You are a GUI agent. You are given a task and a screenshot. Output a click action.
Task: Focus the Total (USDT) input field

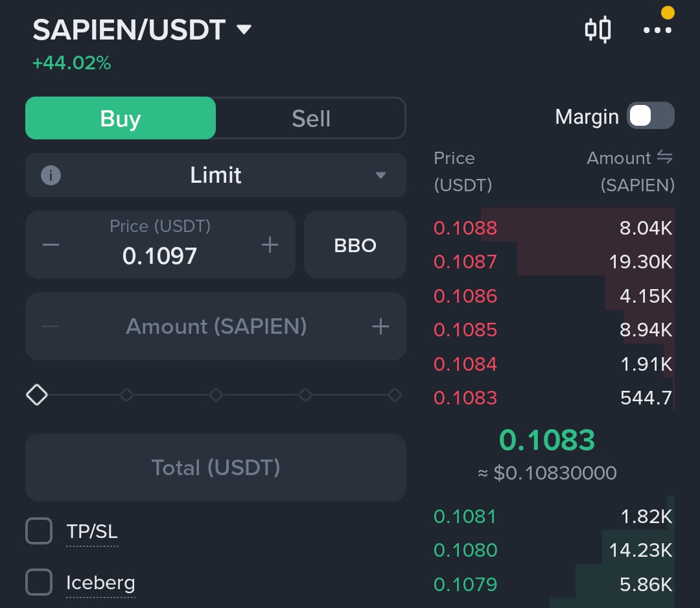coord(216,467)
